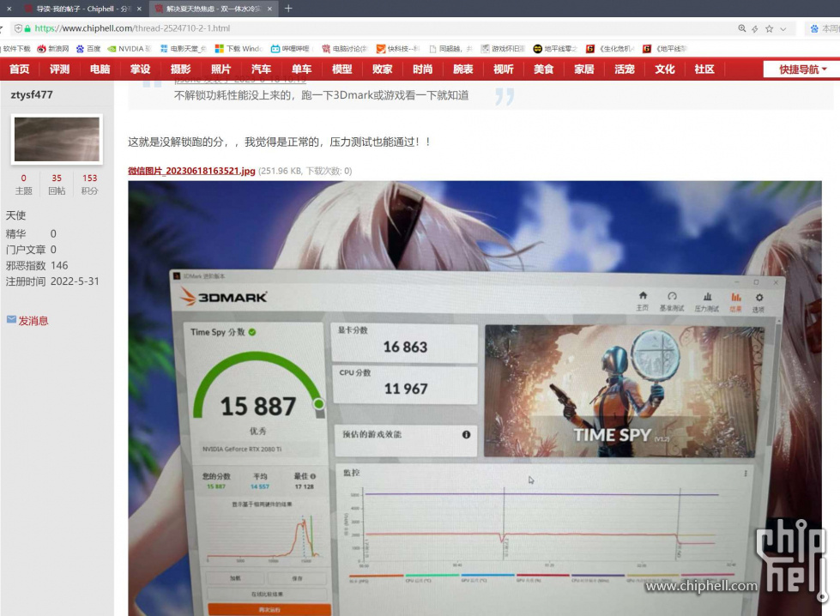This screenshot has width=840, height=616.
Task: Close the 导读-我的帖子 Chiphell tab
Action: tap(139, 9)
